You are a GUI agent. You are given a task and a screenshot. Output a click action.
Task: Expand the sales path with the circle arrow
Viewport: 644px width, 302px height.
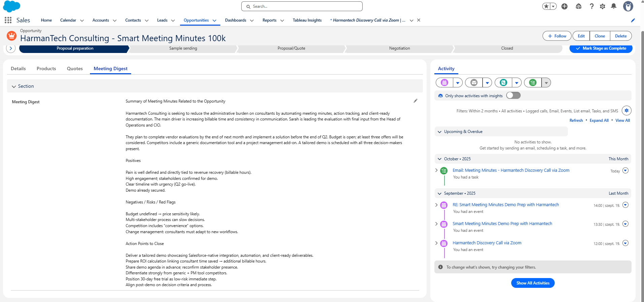pyautogui.click(x=11, y=48)
